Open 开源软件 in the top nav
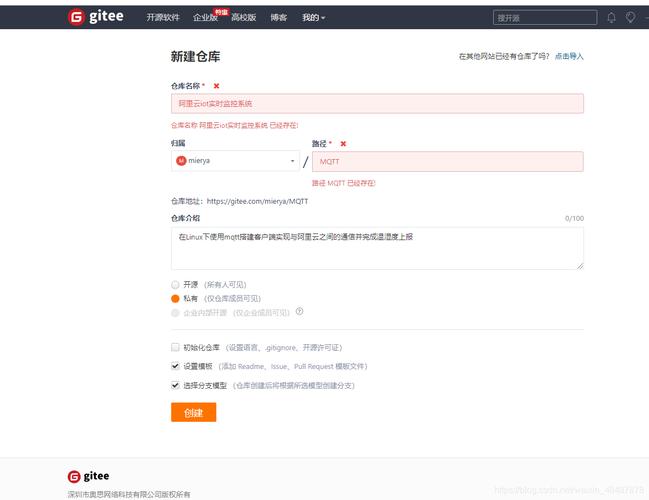Viewport: 649px width, 500px height. coord(163,17)
